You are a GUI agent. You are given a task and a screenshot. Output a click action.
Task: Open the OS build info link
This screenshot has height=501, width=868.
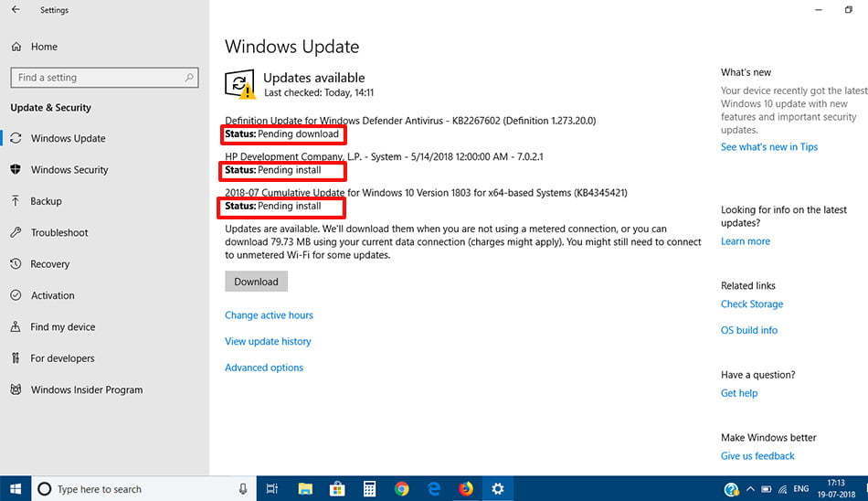coord(749,330)
